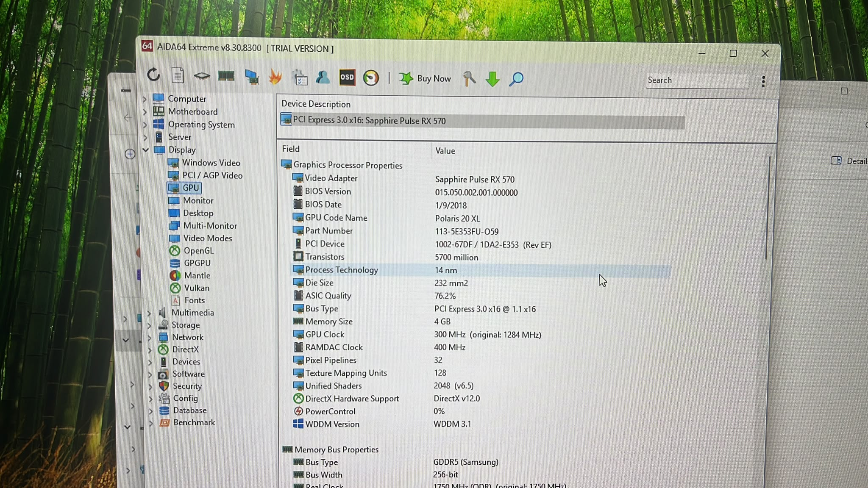Expand the Network tree node
Image resolution: width=868 pixels, height=488 pixels.
[x=149, y=338]
